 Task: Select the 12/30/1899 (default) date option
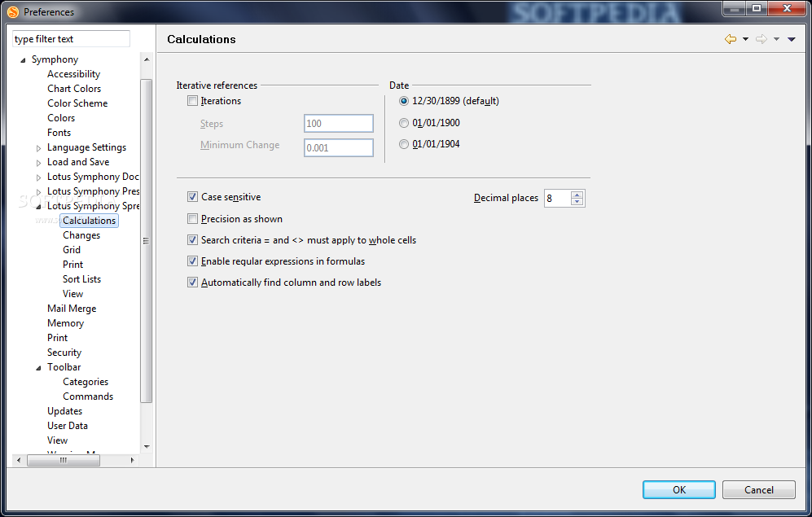404,101
